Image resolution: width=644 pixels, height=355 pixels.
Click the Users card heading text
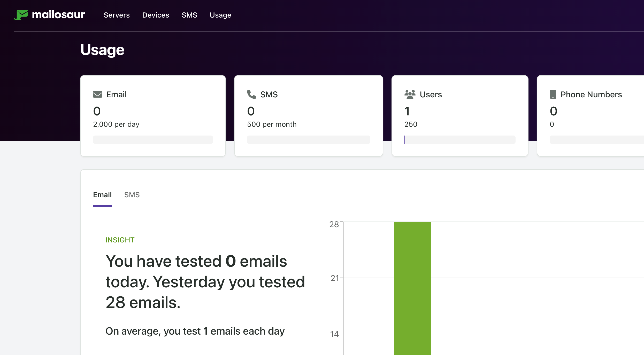(x=431, y=94)
